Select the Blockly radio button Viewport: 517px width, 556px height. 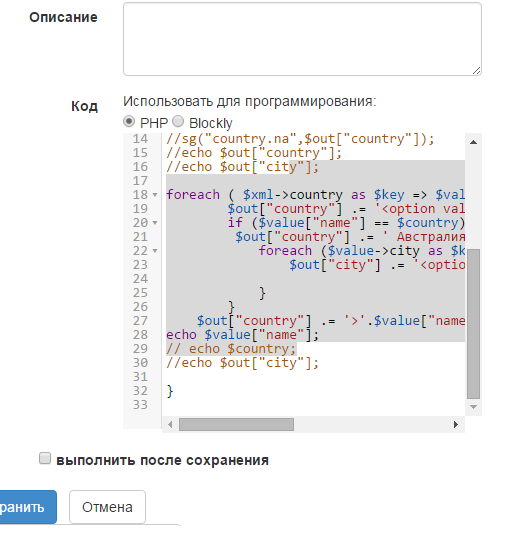click(178, 122)
